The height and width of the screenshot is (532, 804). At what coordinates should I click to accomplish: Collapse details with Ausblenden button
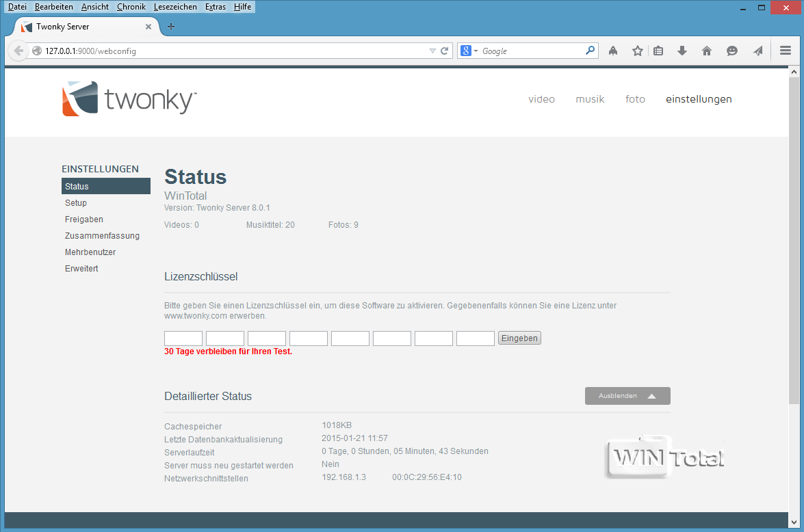[x=627, y=396]
